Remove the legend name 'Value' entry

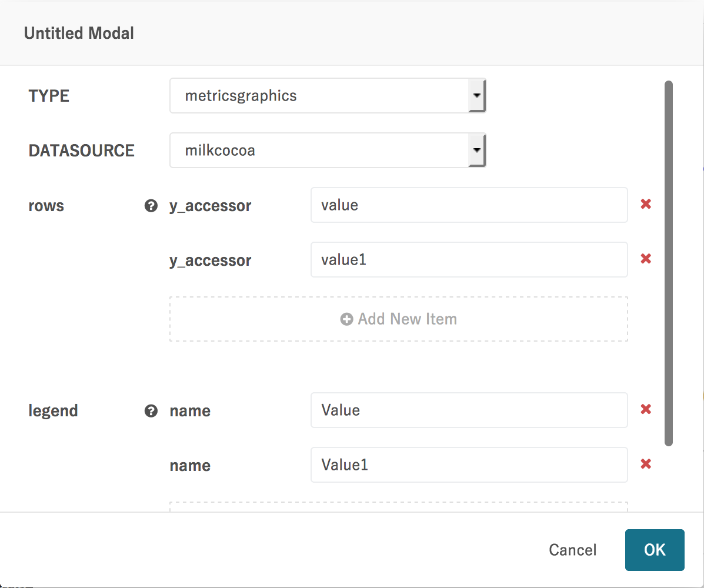click(646, 410)
